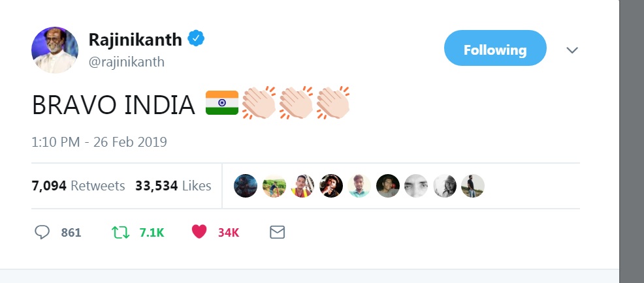View the 7,094 Retweets list
644x283 pixels.
[x=78, y=186]
